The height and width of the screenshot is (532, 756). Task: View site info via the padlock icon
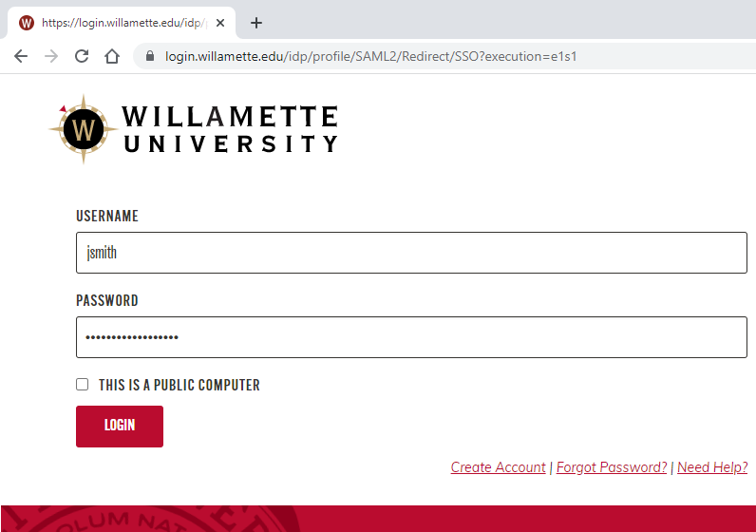(x=149, y=56)
